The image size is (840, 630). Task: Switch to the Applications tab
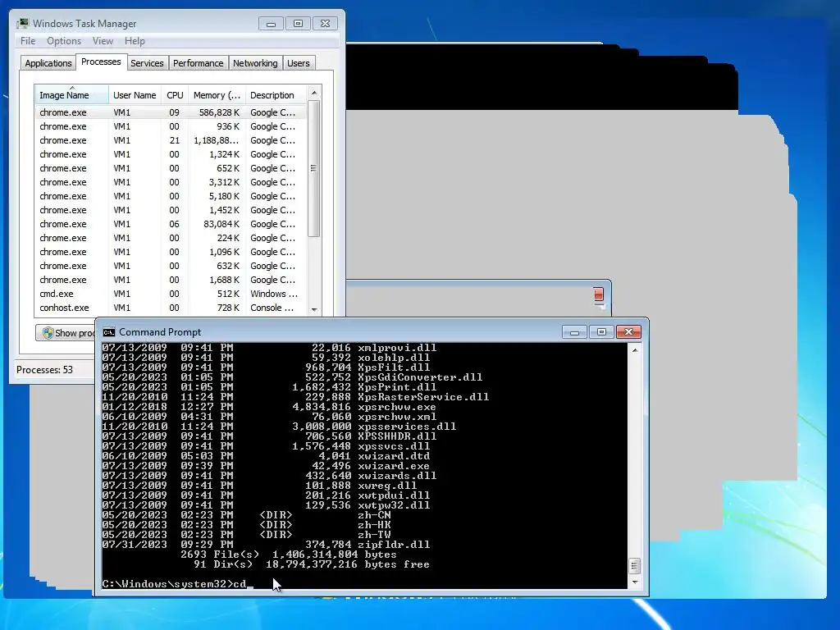48,63
